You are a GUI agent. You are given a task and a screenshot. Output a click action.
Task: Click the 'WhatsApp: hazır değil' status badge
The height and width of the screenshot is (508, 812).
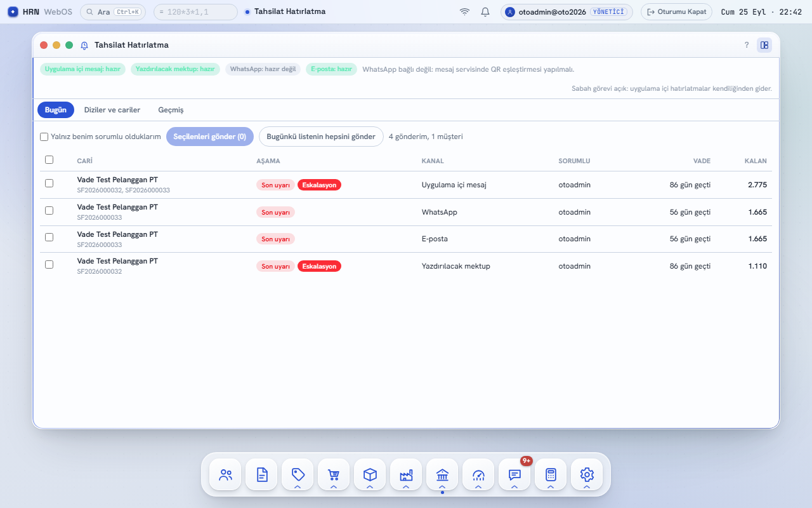(x=263, y=69)
